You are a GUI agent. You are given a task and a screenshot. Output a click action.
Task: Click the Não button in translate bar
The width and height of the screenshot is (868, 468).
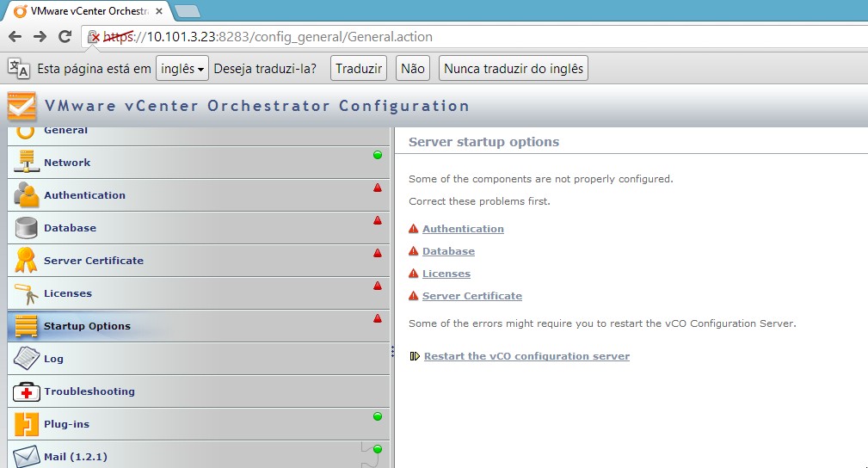[x=413, y=69]
